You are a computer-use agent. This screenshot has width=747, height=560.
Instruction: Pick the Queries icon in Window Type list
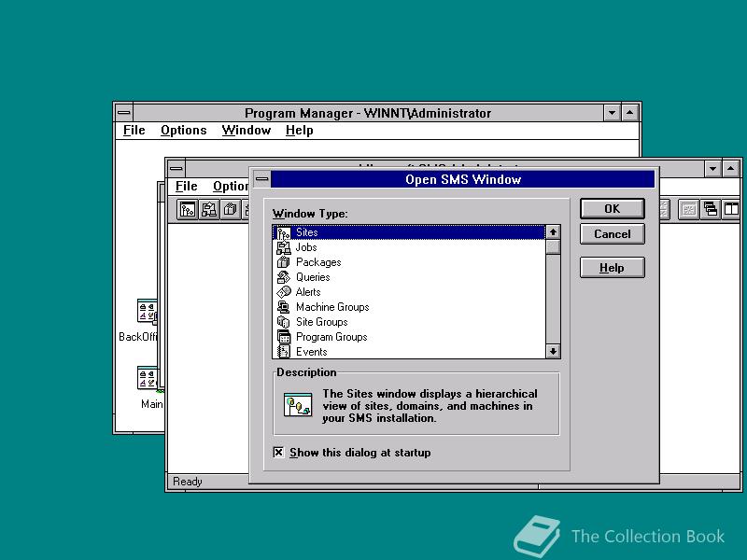pos(284,277)
